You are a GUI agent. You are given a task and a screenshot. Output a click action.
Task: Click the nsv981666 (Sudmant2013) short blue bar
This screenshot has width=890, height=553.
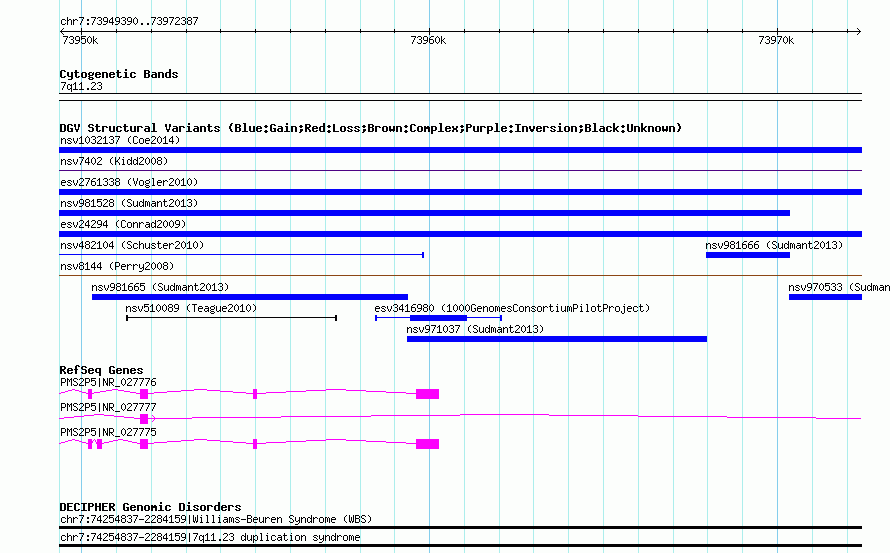[748, 255]
